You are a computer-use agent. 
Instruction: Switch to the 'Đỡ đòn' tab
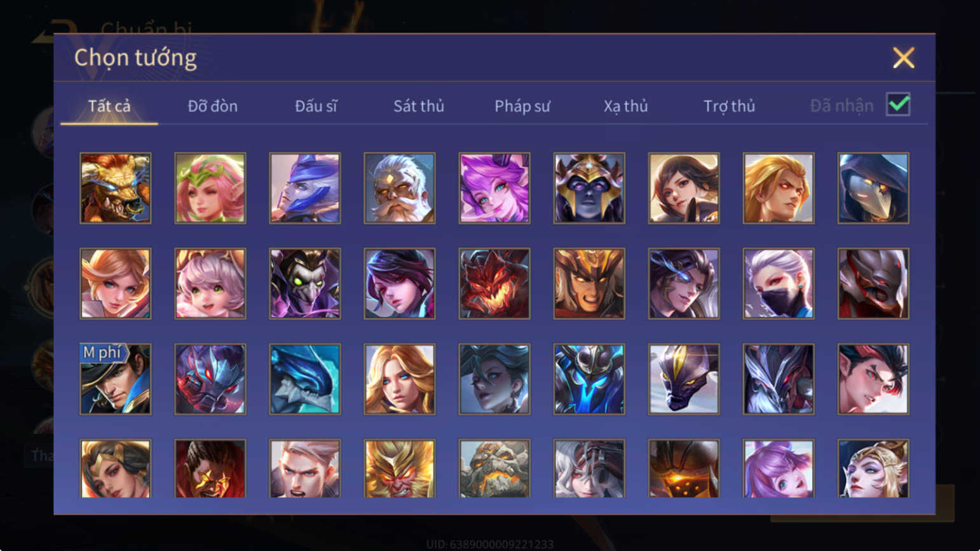coord(213,106)
